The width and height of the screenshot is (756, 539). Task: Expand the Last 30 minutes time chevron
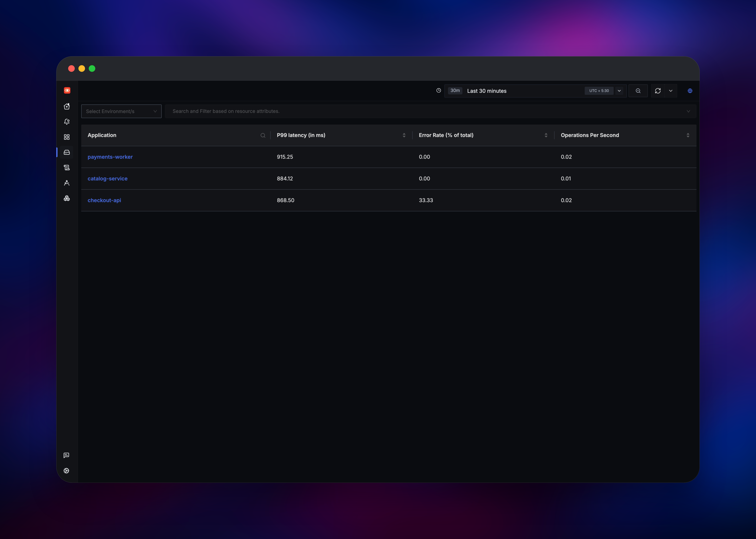click(619, 91)
